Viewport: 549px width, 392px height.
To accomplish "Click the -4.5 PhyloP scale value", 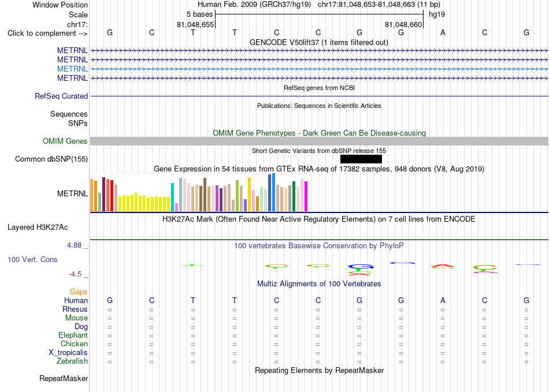I will pos(75,274).
